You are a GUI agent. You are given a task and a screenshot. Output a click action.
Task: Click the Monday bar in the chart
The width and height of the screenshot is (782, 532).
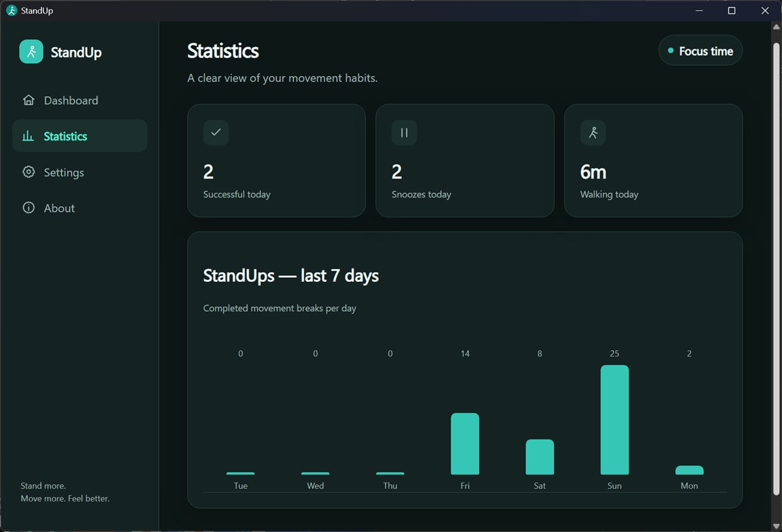689,470
